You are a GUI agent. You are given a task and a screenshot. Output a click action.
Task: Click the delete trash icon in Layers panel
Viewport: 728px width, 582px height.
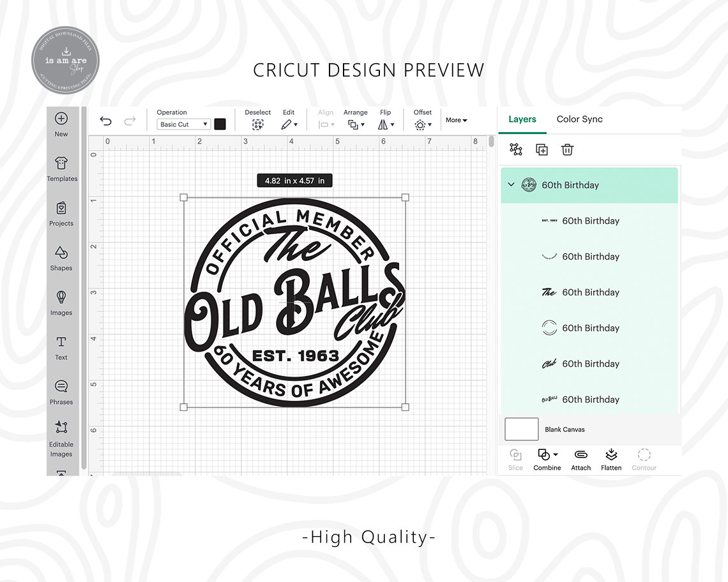click(567, 149)
